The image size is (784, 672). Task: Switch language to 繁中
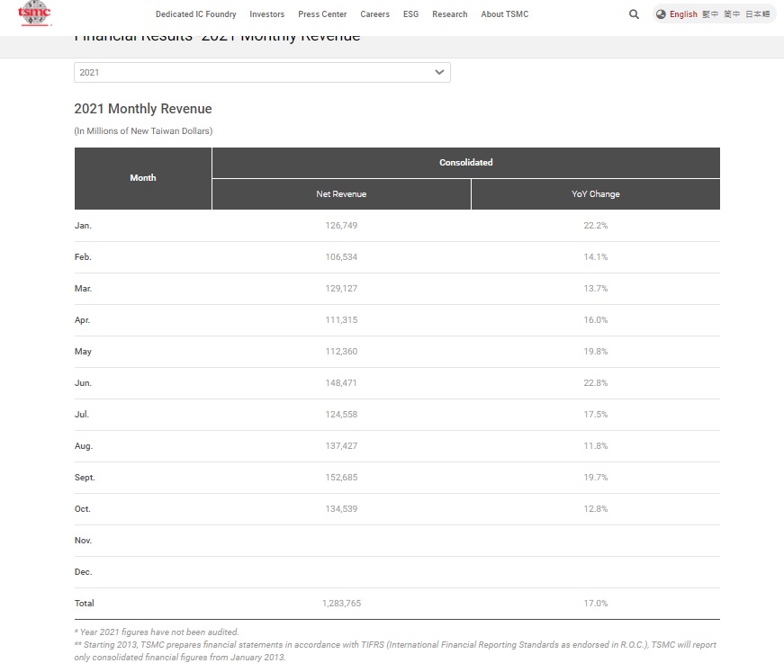click(x=710, y=14)
